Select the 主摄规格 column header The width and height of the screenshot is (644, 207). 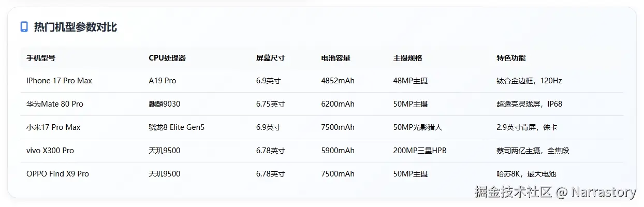point(407,58)
